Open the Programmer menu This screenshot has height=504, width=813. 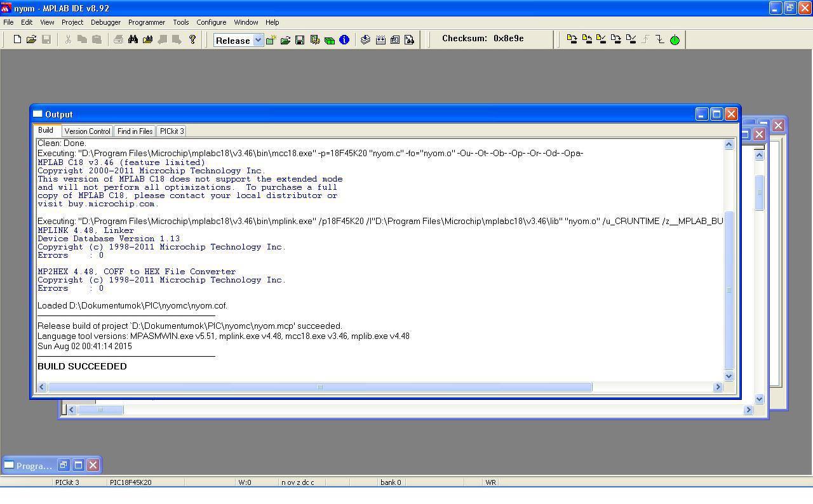(147, 22)
